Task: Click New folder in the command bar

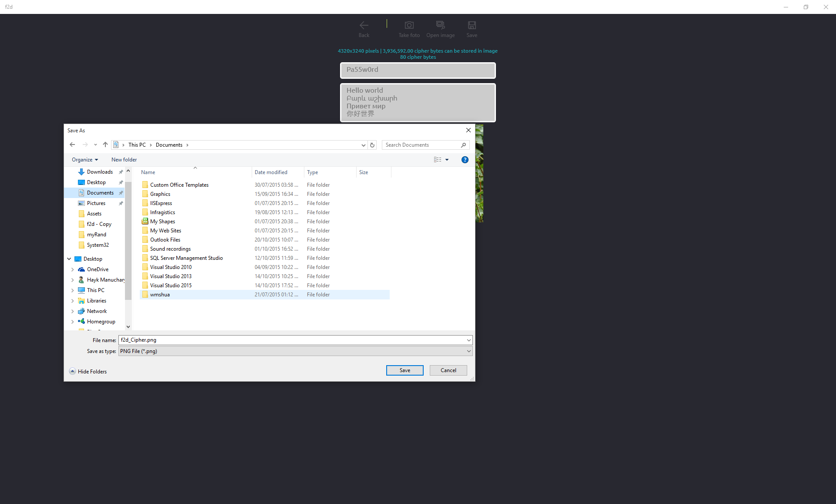Action: pyautogui.click(x=124, y=160)
